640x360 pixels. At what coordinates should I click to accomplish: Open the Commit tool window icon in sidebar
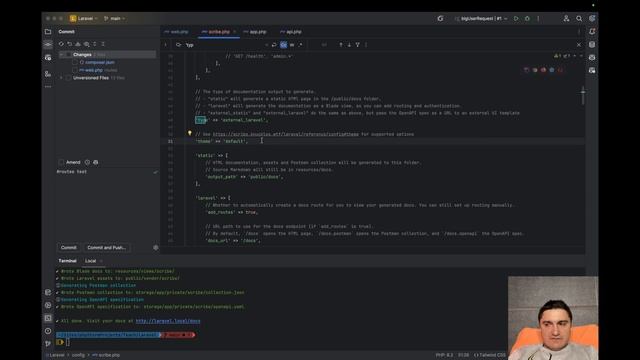click(48, 44)
